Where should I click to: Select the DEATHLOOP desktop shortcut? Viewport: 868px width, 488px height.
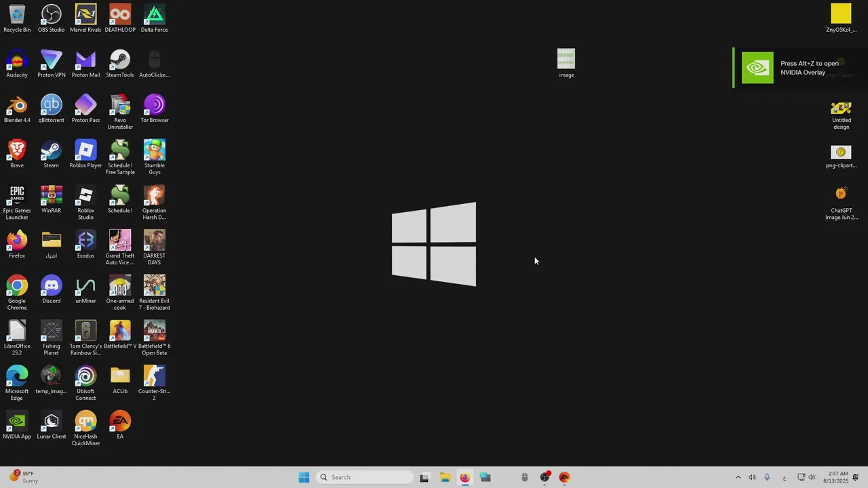(x=120, y=18)
